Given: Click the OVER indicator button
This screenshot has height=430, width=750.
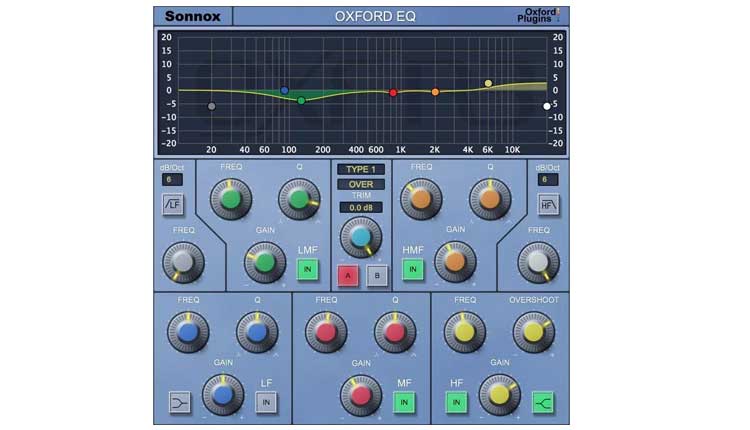Looking at the screenshot, I should (x=360, y=184).
